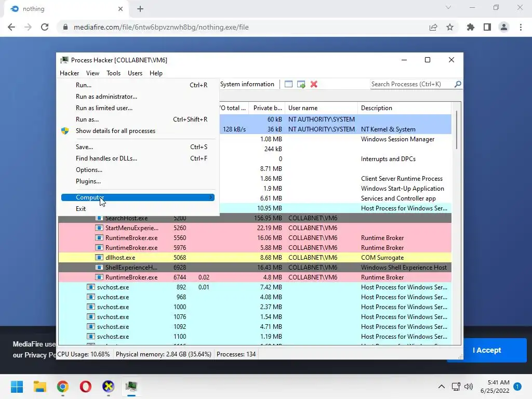This screenshot has width=532, height=399.
Task: Open the Tools menu
Action: (x=113, y=73)
